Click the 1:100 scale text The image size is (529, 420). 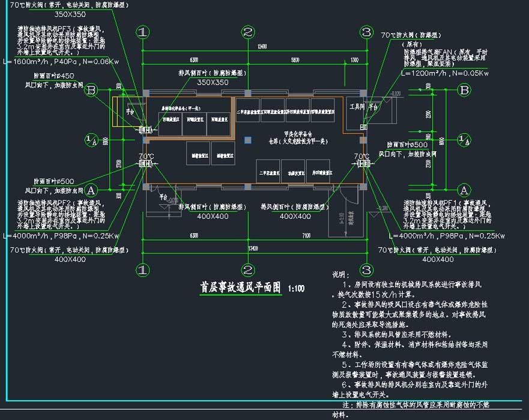pos(296,289)
